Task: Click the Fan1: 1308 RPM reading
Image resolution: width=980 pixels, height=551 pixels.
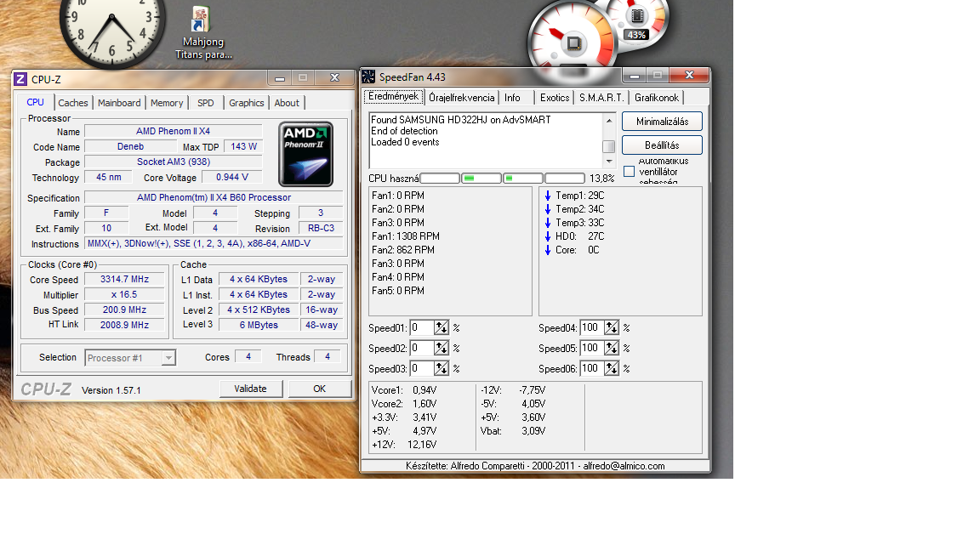Action: [406, 236]
